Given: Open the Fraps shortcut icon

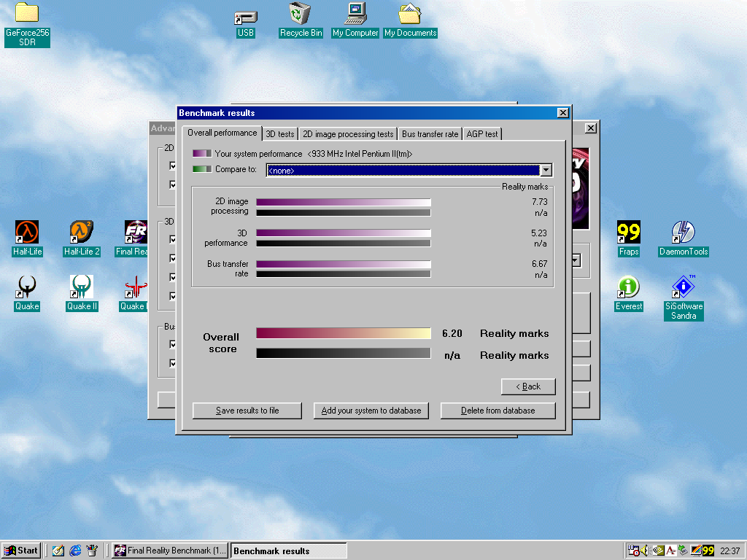Looking at the screenshot, I should (x=628, y=233).
